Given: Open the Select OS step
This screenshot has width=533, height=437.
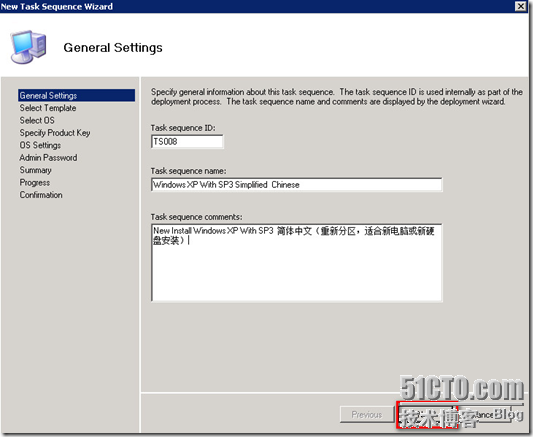Looking at the screenshot, I should point(37,120).
